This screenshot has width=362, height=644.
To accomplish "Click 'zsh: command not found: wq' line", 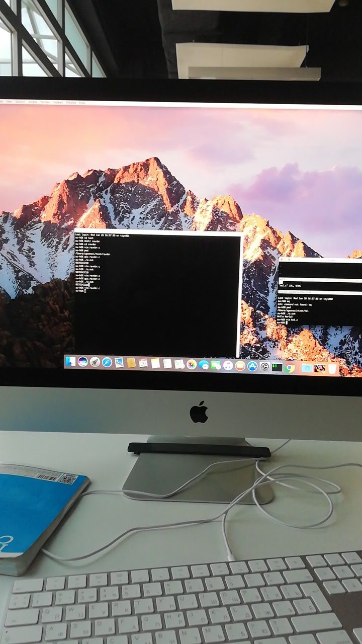I will (295, 305).
